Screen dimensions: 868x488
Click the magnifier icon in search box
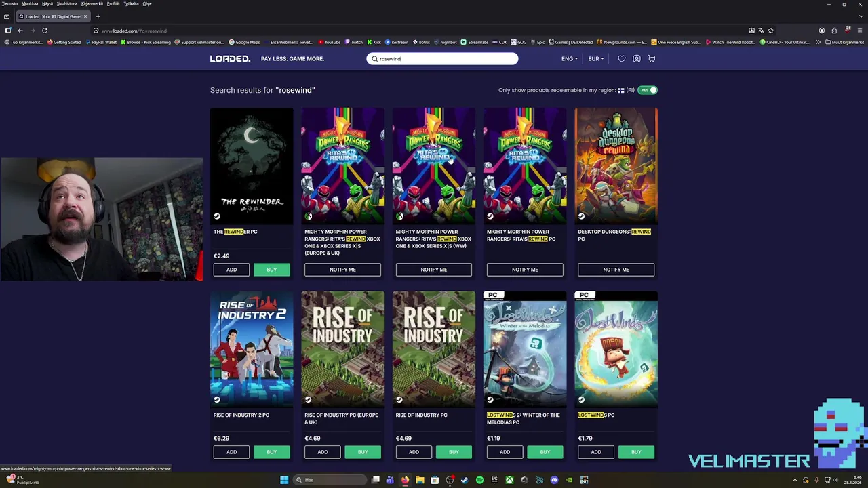point(374,59)
